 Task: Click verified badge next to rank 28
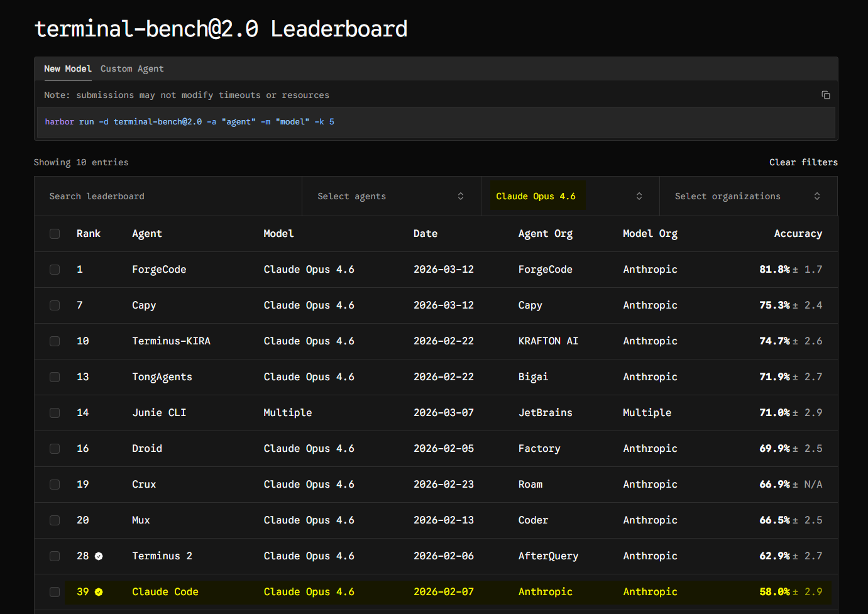click(x=99, y=556)
